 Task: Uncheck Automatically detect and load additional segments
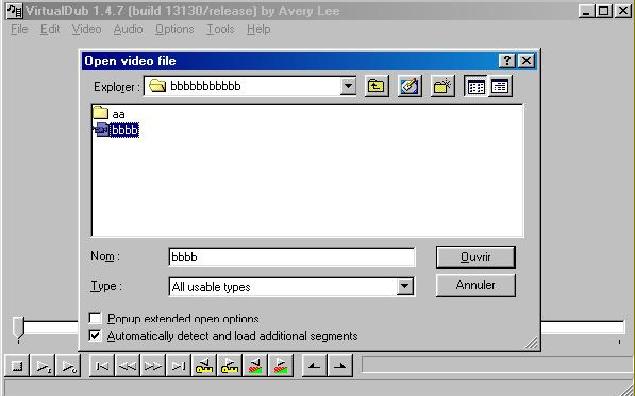[x=95, y=336]
